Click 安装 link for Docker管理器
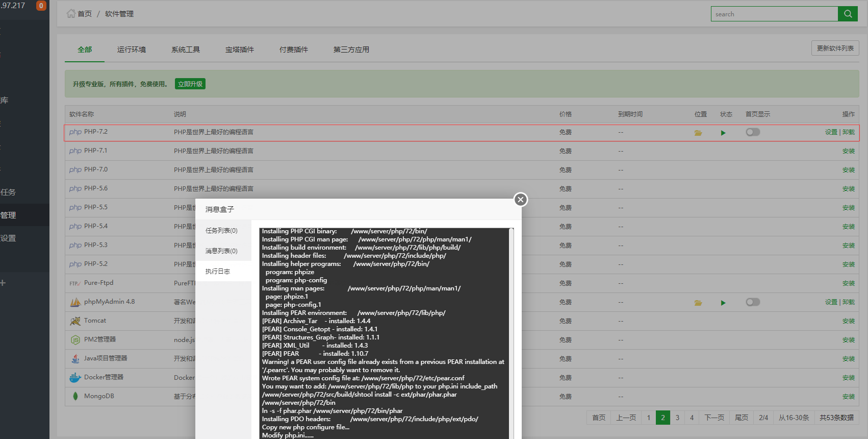Viewport: 868px width, 439px height. [x=849, y=378]
